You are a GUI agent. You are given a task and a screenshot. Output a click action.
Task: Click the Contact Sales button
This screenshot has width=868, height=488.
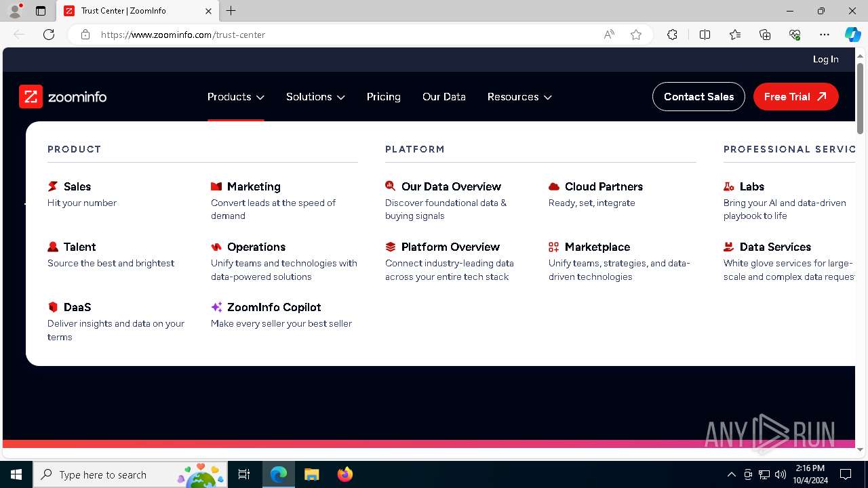coord(698,97)
